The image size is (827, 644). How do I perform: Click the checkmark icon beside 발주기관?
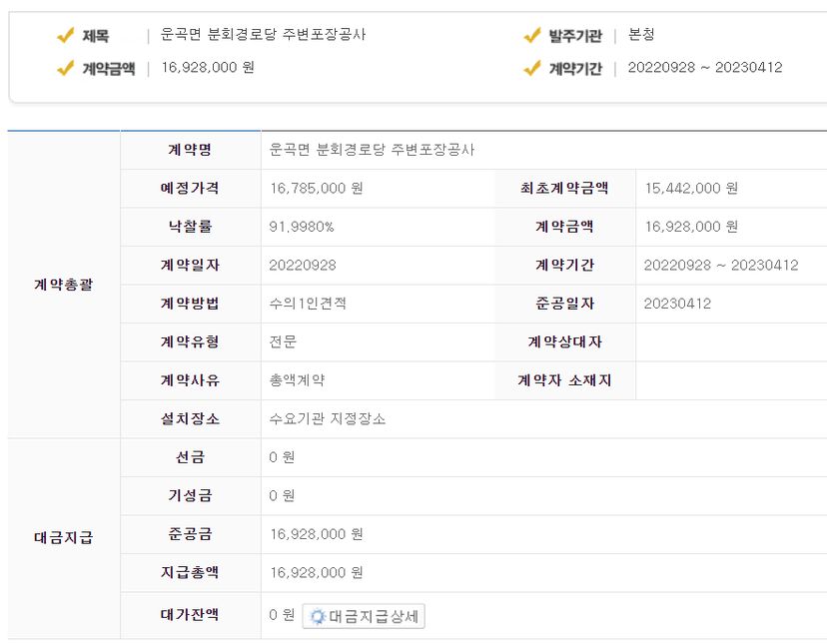[532, 36]
